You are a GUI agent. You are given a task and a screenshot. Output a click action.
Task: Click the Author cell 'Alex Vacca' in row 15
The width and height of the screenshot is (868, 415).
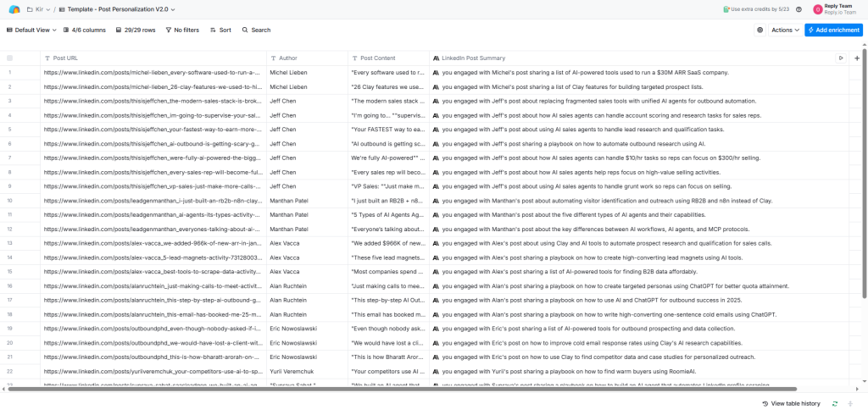(x=285, y=272)
